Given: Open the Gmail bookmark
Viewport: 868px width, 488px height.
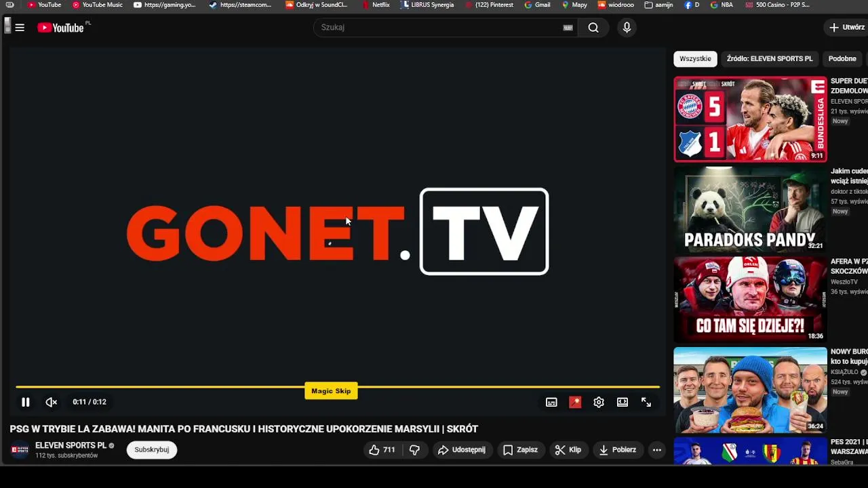Looking at the screenshot, I should (x=537, y=5).
